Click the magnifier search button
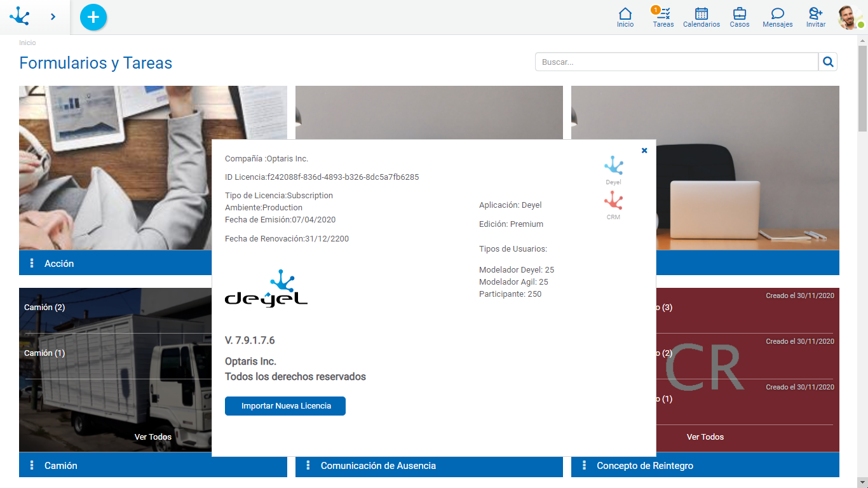Image resolution: width=868 pixels, height=488 pixels. pos(828,62)
